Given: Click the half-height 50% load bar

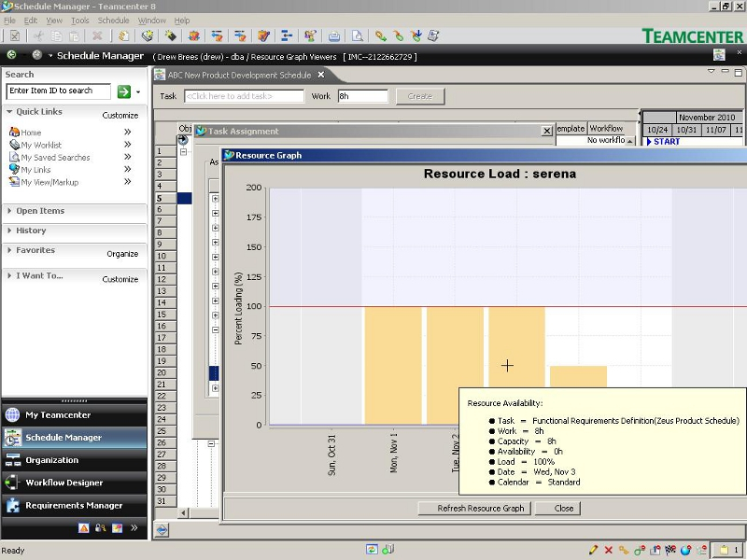Looking at the screenshot, I should click(578, 377).
